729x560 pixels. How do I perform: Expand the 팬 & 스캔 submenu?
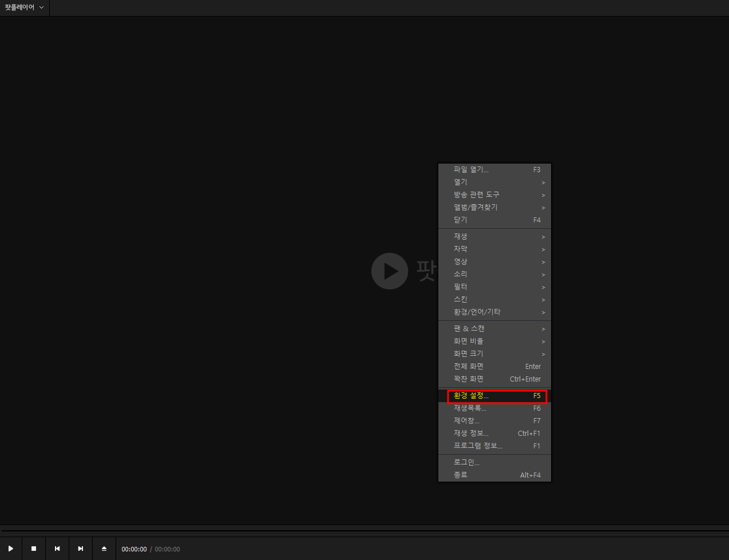coord(494,329)
